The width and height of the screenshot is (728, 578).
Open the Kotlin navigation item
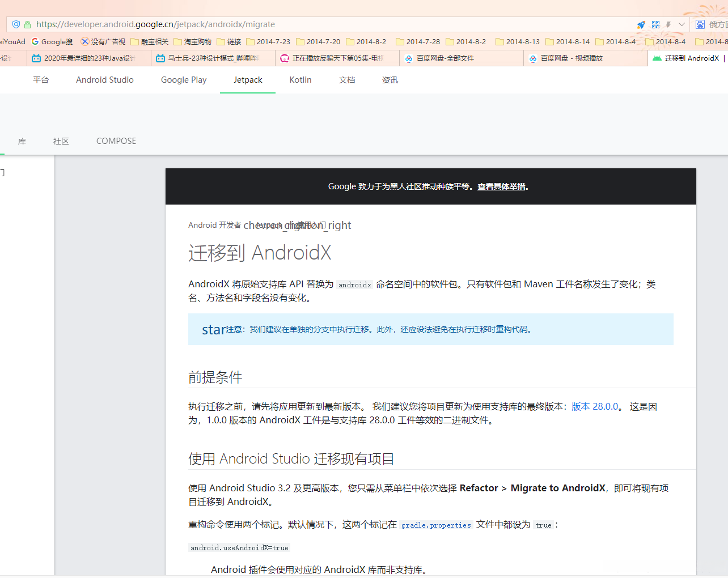click(x=300, y=80)
